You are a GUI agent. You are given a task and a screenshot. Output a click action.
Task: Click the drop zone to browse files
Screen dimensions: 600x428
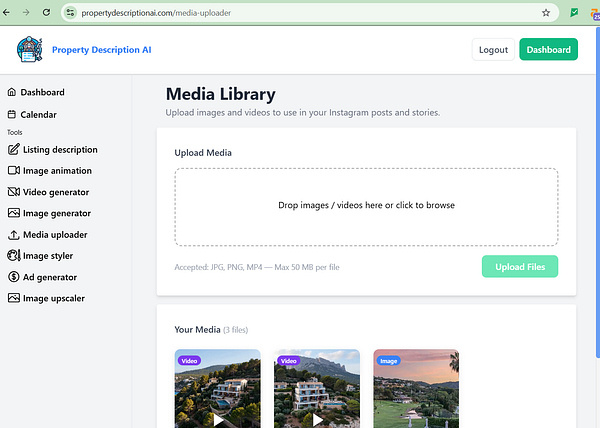click(366, 207)
